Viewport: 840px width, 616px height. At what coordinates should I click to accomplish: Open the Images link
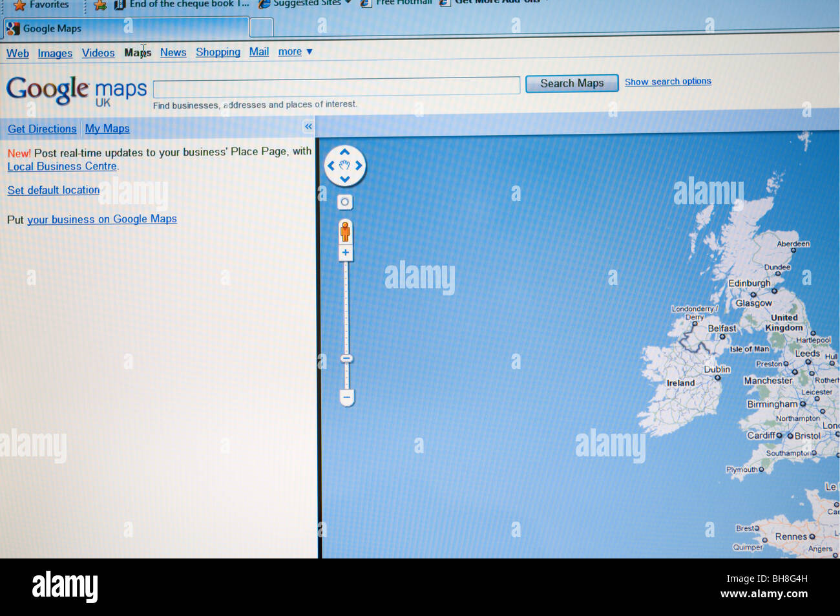point(55,54)
